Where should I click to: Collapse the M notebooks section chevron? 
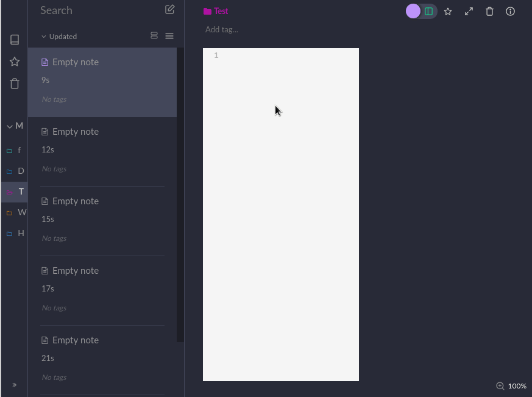point(10,126)
